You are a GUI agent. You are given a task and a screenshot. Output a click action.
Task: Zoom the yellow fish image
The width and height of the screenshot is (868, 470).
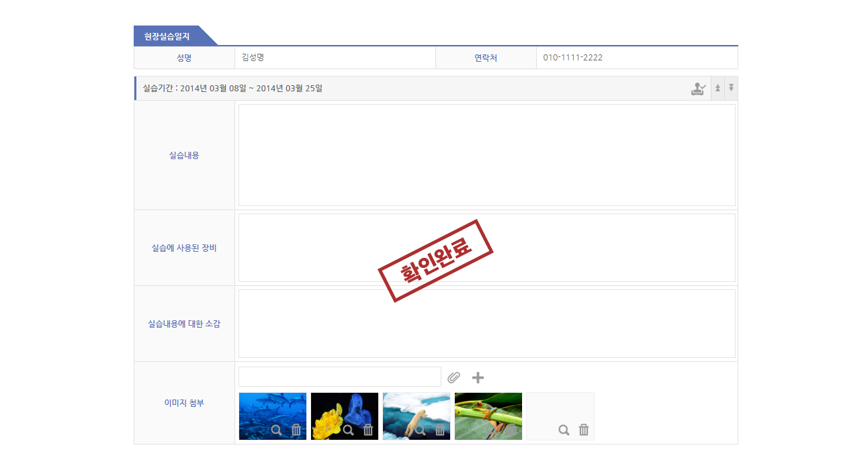tap(348, 430)
